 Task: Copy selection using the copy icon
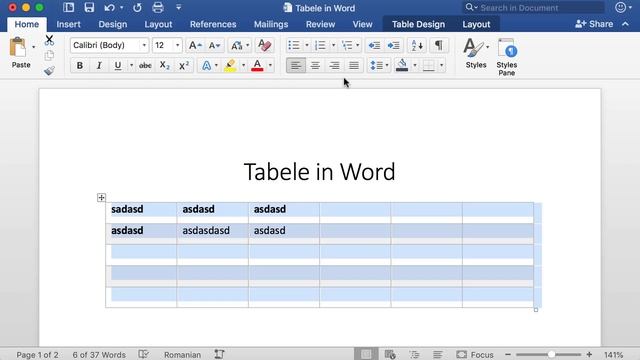tap(49, 55)
